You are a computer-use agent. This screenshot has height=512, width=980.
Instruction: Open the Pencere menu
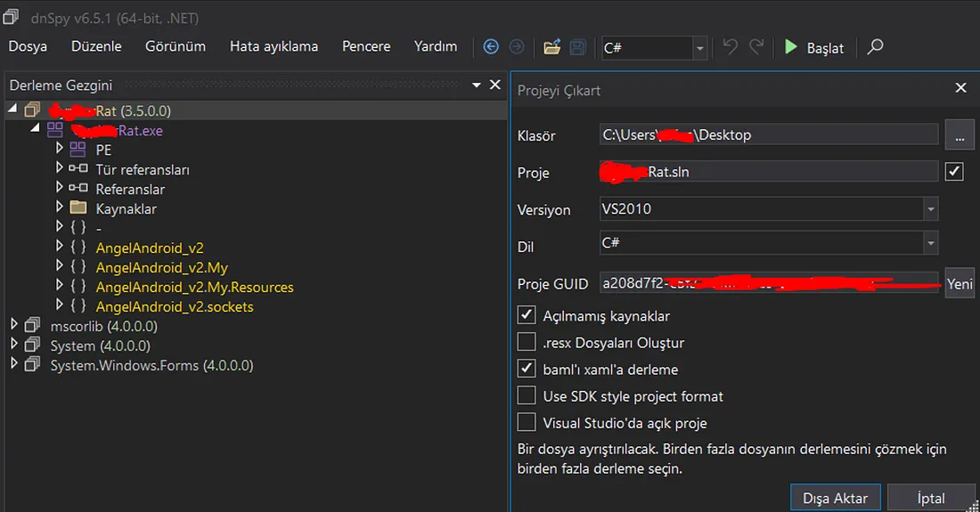click(x=366, y=47)
